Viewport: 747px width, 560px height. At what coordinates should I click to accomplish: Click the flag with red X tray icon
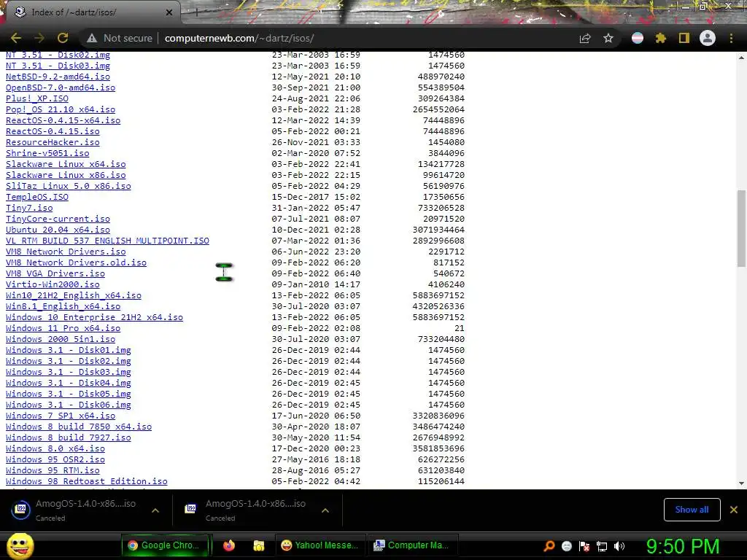click(584, 545)
